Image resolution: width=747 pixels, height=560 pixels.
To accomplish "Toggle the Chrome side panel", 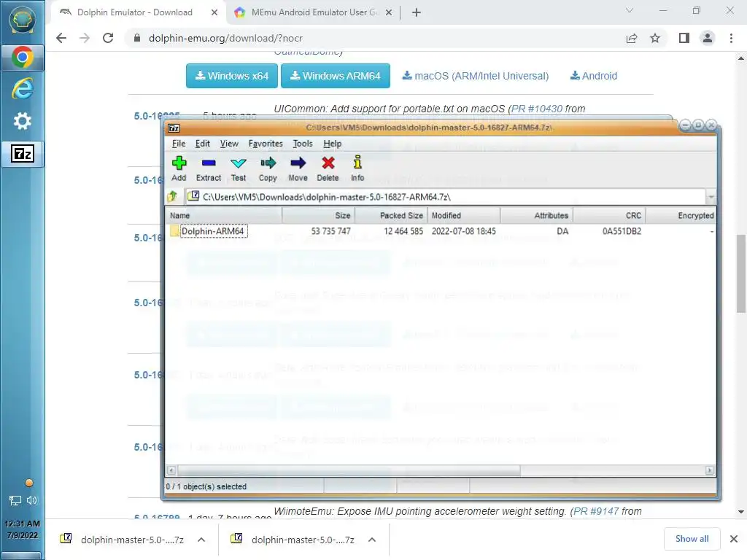I will coord(684,38).
